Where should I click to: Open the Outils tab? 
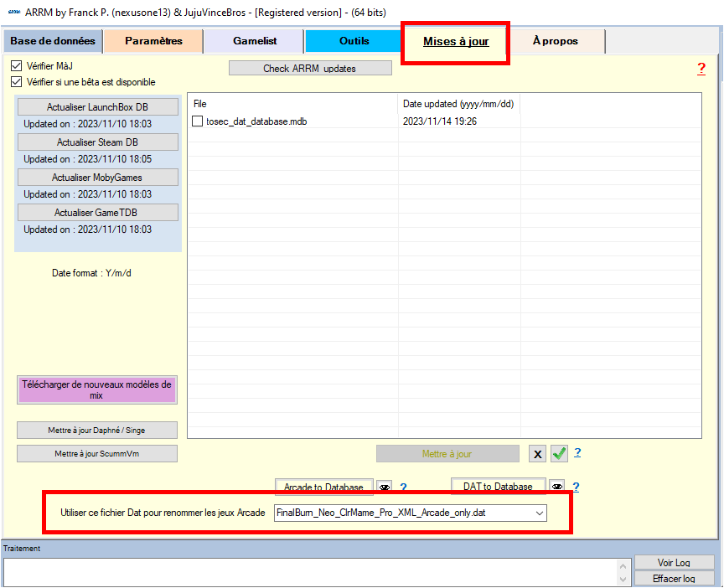click(354, 41)
